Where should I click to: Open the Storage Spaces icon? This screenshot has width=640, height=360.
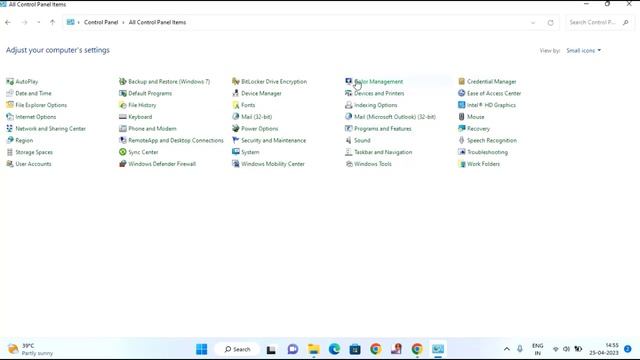tap(10, 152)
